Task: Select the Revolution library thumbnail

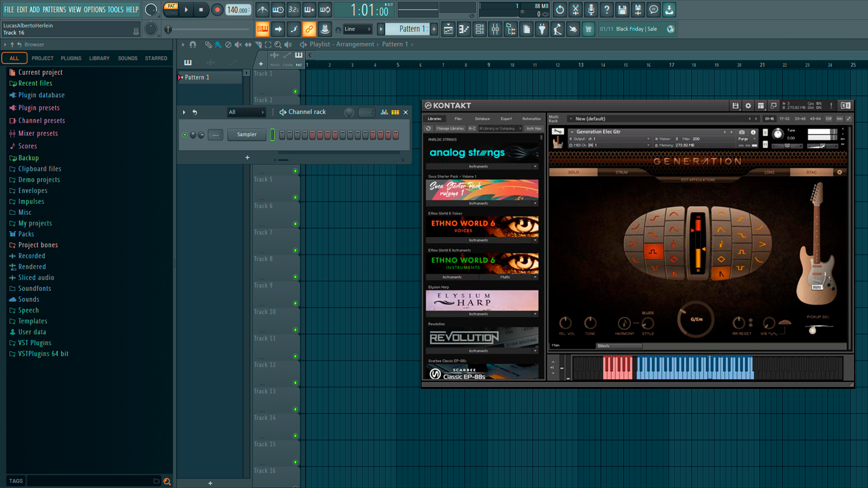Action: tap(482, 337)
